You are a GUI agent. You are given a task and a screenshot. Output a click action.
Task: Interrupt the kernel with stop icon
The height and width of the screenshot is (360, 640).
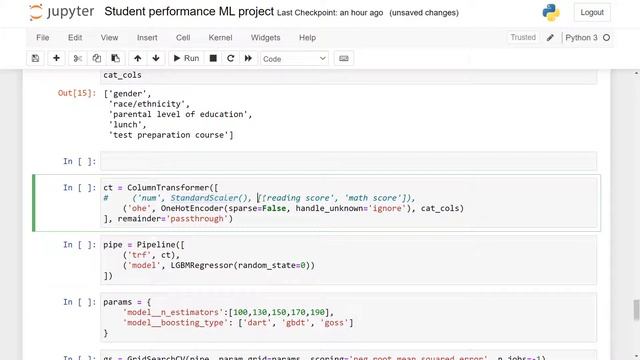[213, 58]
